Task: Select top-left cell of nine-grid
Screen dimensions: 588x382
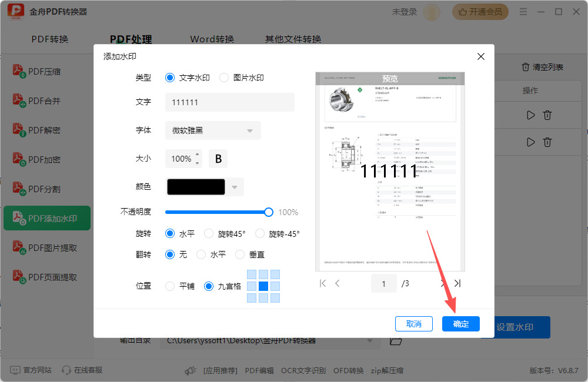Action: click(252, 274)
